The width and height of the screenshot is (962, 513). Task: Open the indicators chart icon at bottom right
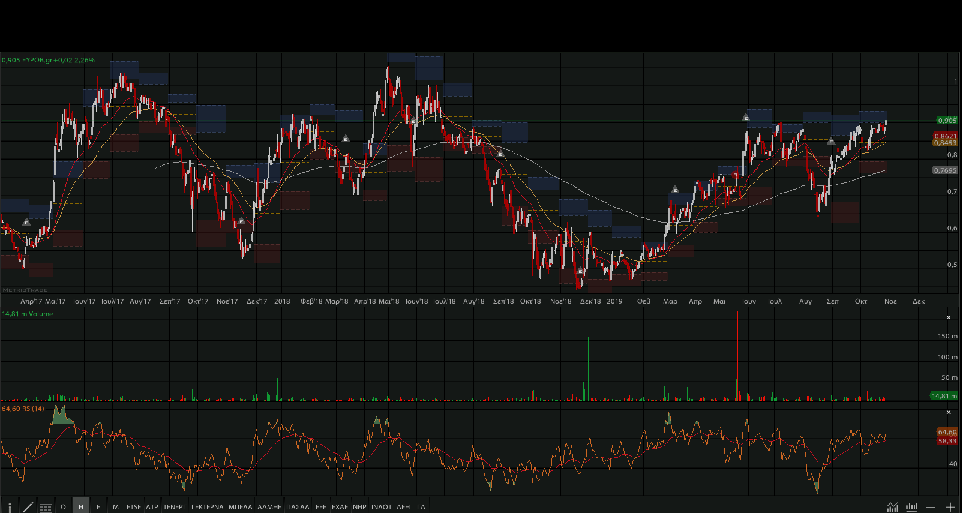pos(892,507)
